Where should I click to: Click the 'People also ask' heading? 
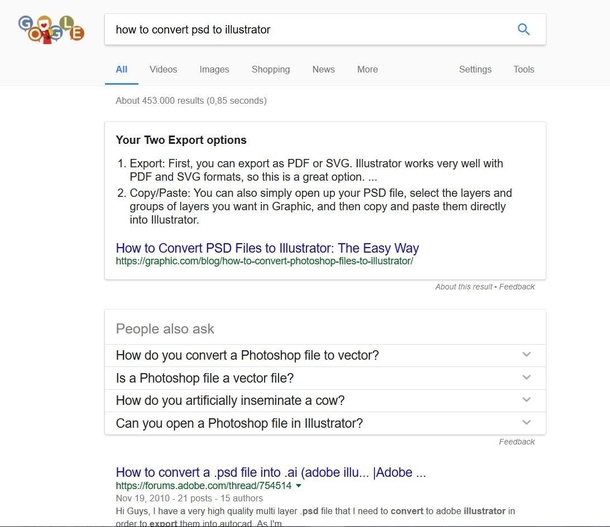(165, 329)
